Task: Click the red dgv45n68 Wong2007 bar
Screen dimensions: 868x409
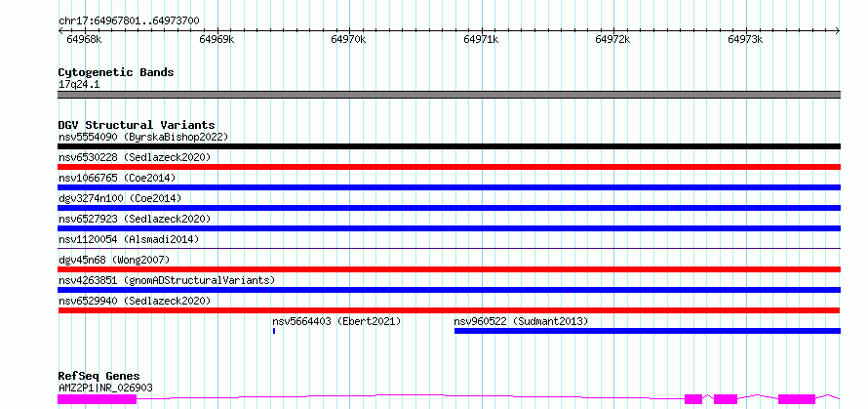Action: pos(449,269)
